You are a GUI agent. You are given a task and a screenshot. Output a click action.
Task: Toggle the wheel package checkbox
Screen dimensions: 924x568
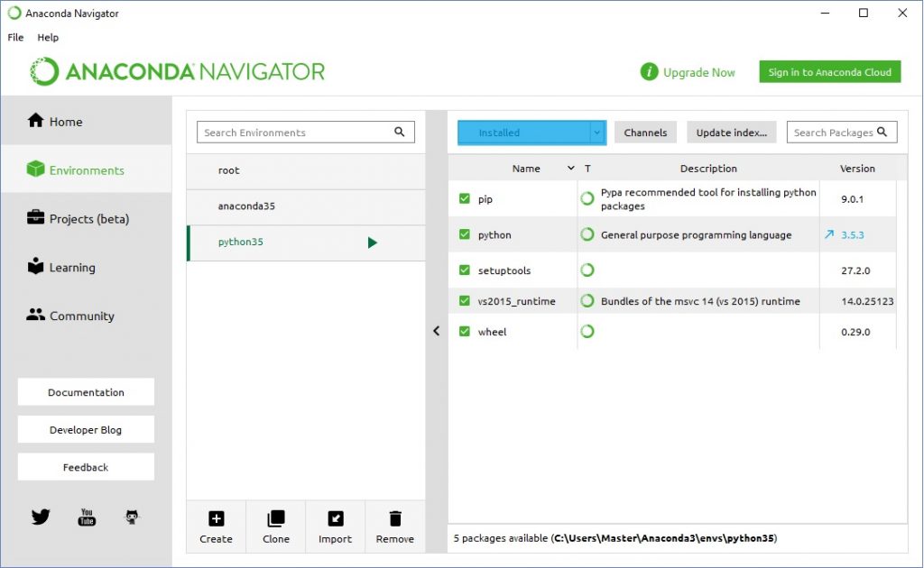pyautogui.click(x=465, y=331)
